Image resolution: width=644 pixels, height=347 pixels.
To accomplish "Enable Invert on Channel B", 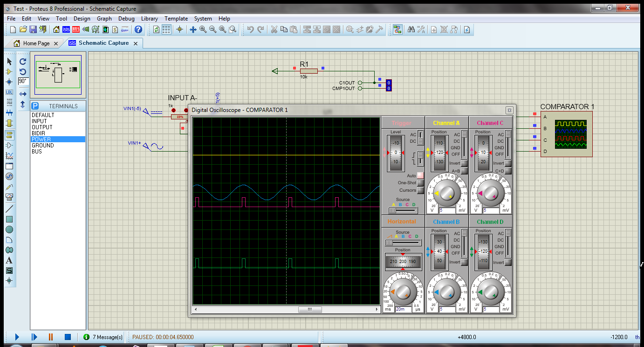I will [x=464, y=263].
